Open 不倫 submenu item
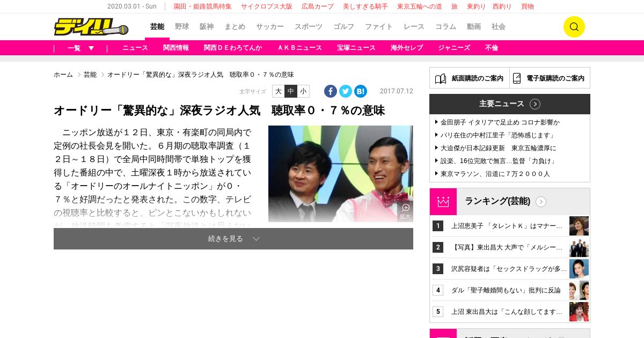This screenshot has height=338, width=644. 492,48
